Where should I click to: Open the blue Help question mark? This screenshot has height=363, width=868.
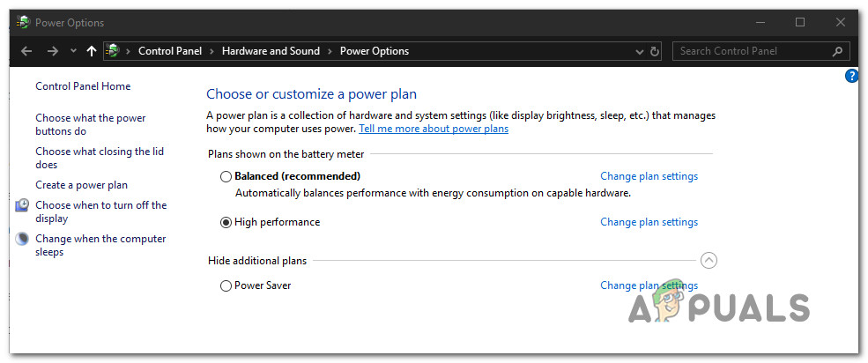point(851,77)
